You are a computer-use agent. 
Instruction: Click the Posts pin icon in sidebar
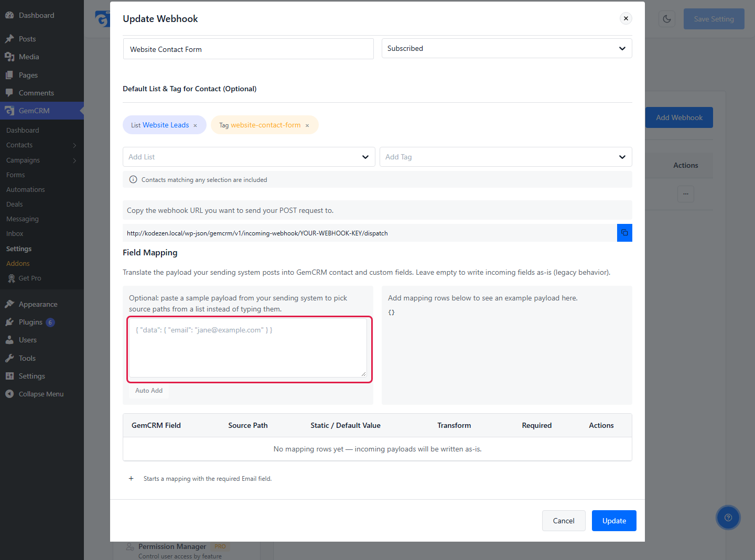[x=9, y=39]
